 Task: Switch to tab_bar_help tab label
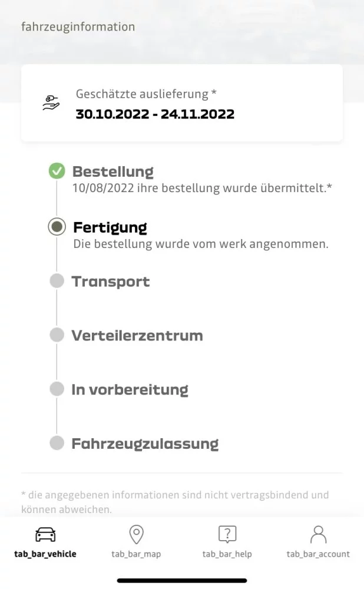(227, 554)
